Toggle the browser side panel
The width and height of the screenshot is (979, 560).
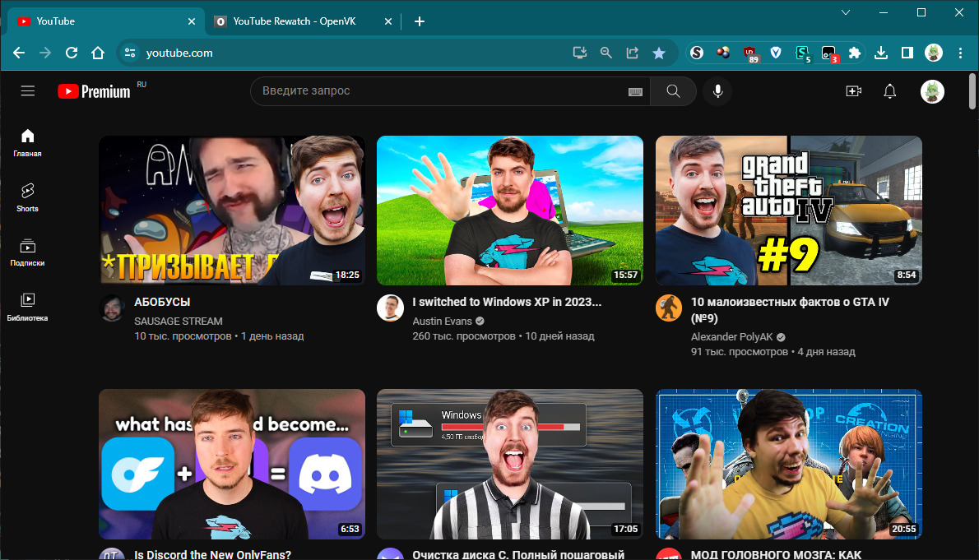tap(907, 53)
